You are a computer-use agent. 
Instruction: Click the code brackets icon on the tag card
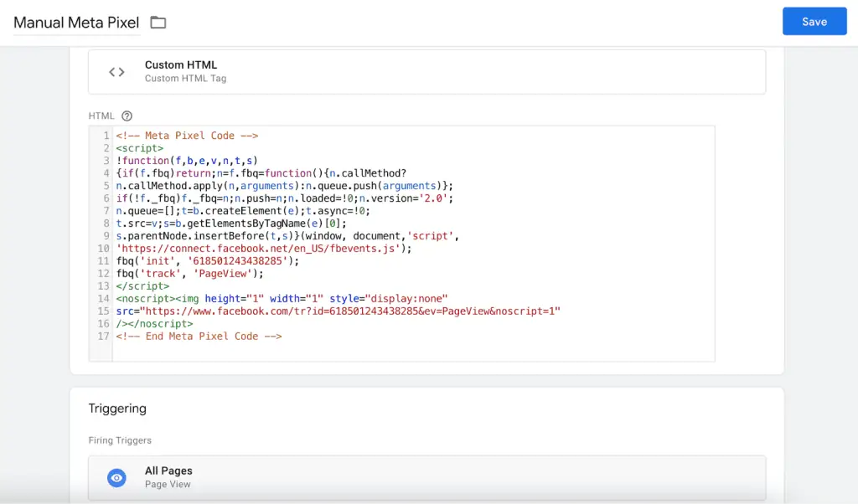point(116,72)
